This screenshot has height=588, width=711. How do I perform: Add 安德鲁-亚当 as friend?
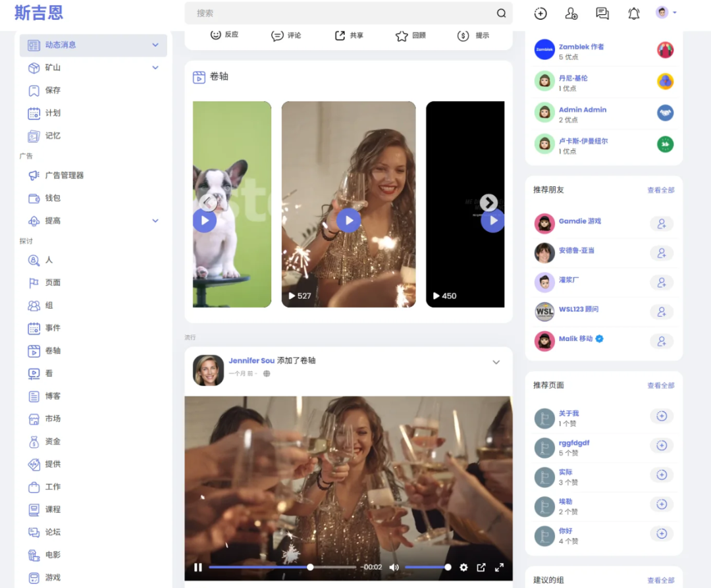(662, 253)
